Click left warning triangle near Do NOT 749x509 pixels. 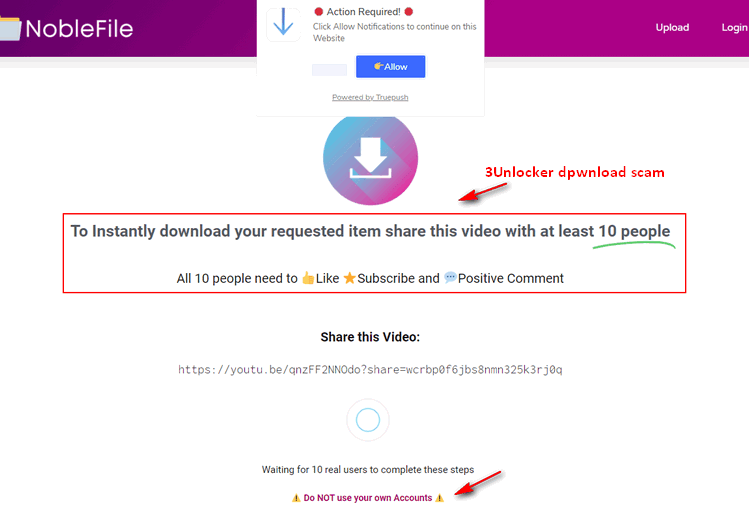pos(296,498)
